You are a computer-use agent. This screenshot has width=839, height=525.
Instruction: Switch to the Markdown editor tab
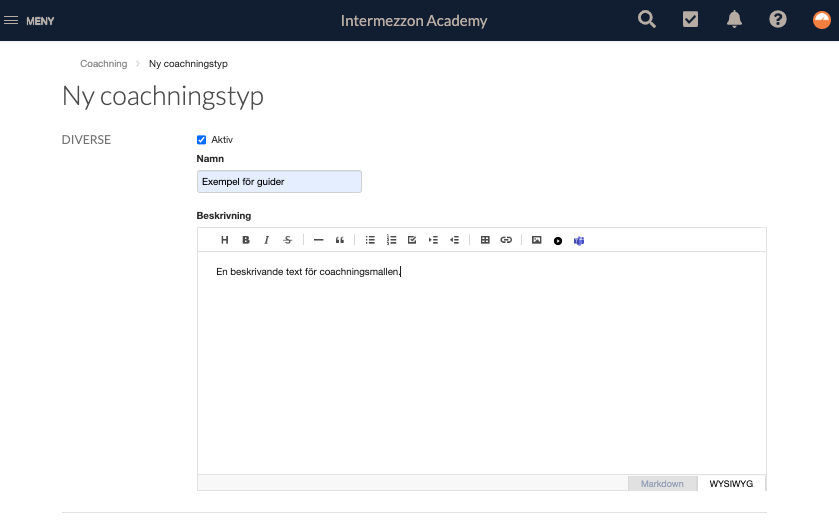[x=662, y=484]
